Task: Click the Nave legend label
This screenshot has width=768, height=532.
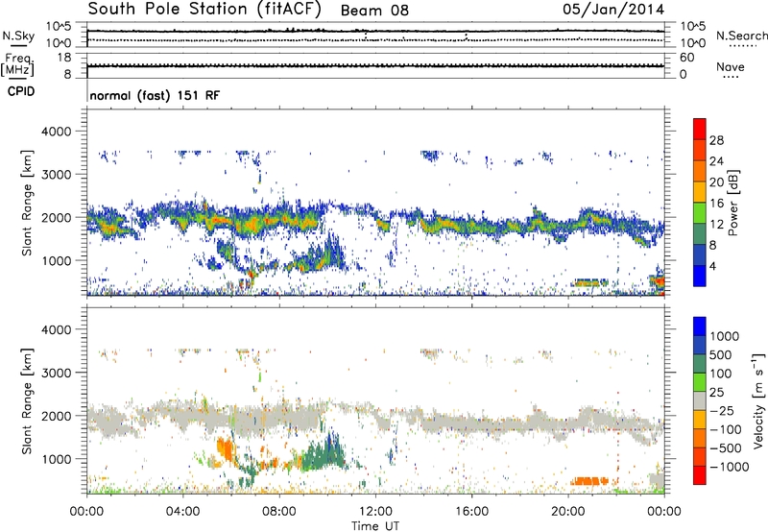Action: 731,66
